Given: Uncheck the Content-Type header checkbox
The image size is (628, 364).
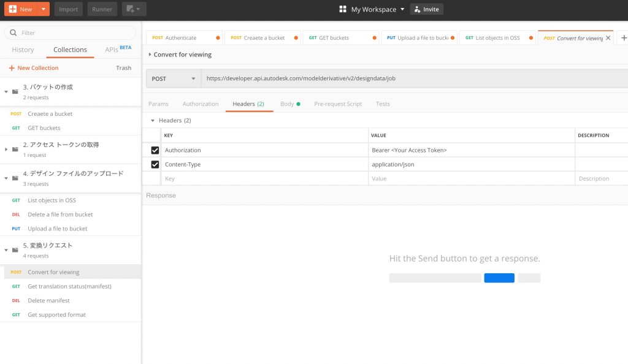Looking at the screenshot, I should pyautogui.click(x=155, y=164).
